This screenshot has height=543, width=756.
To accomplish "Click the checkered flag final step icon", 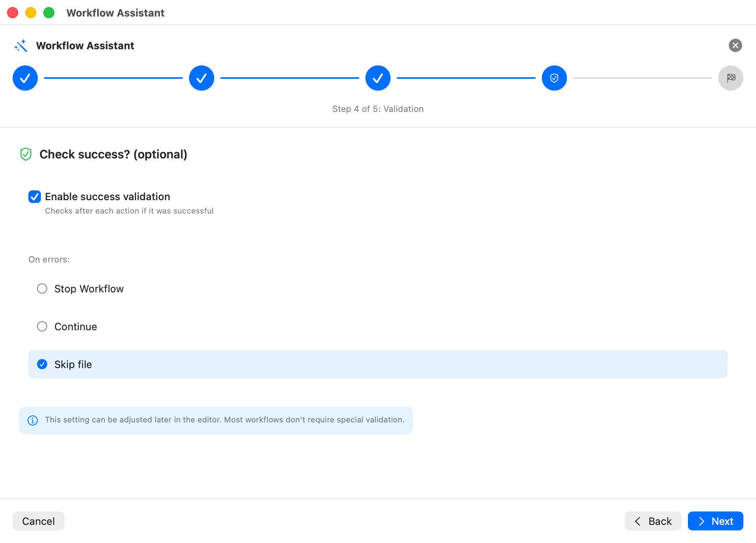I will click(731, 78).
